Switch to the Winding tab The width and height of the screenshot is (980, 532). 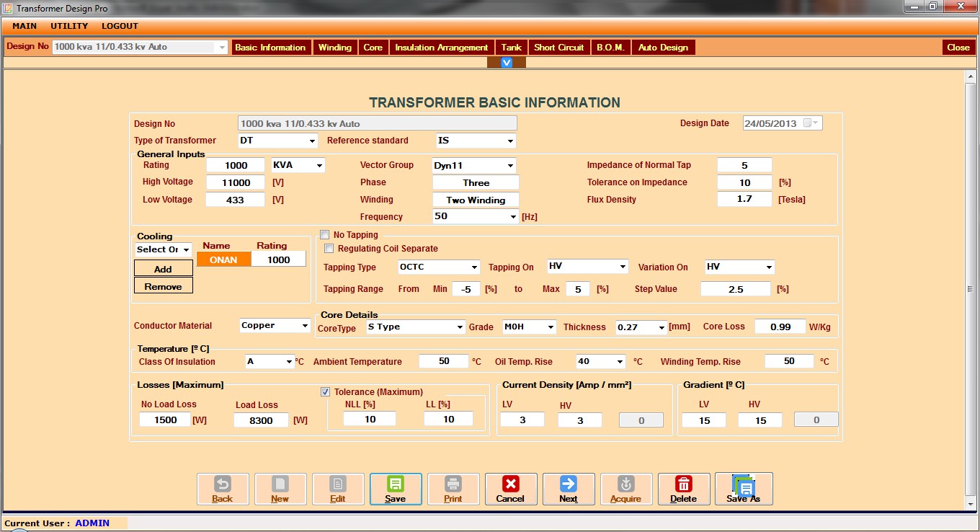pos(335,48)
